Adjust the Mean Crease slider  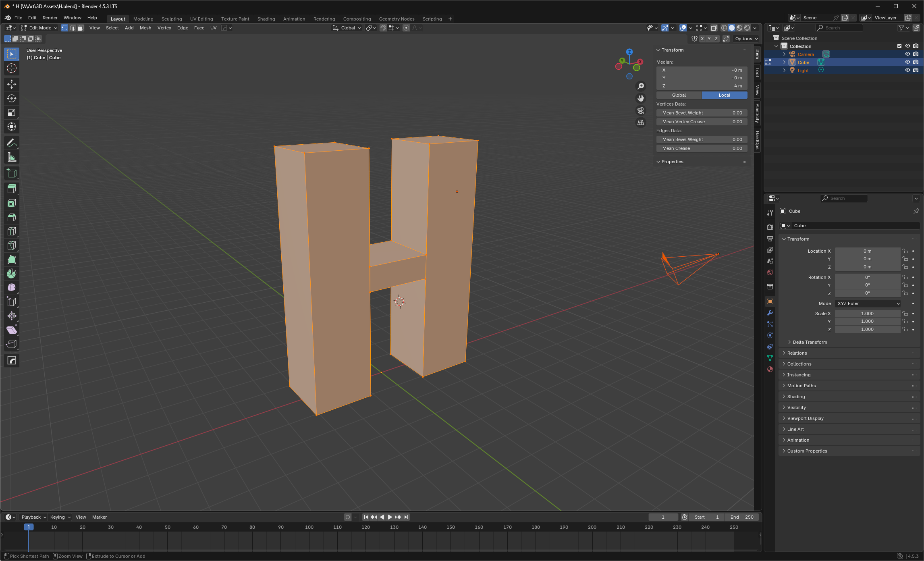[x=702, y=148]
